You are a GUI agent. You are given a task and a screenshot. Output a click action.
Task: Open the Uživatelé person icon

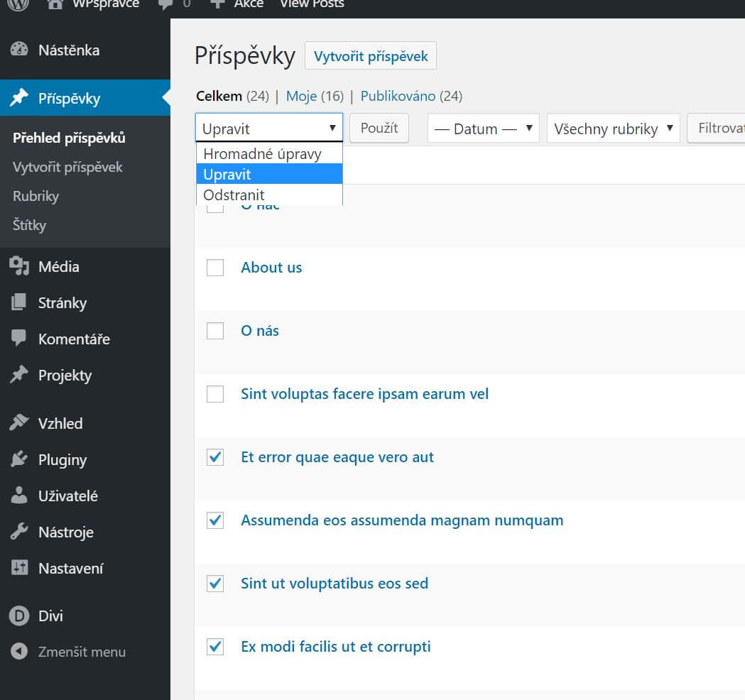[19, 495]
